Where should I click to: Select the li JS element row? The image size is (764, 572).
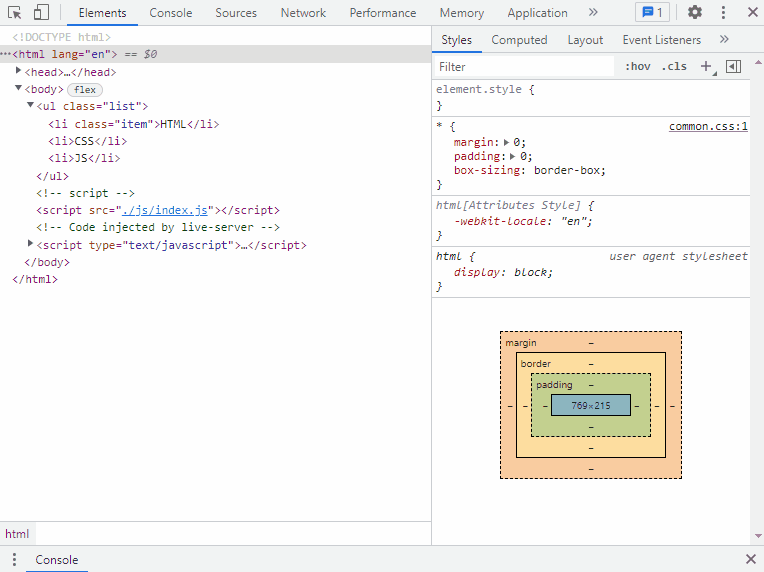click(x=215, y=158)
